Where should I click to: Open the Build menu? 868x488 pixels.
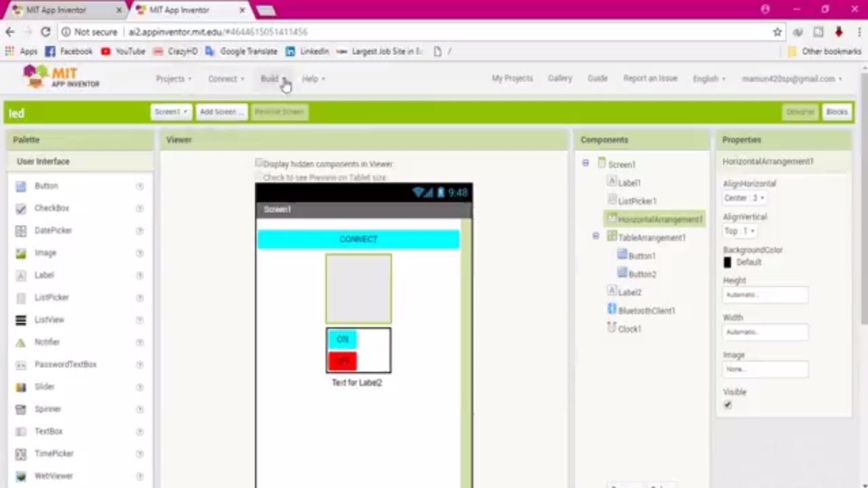(x=273, y=79)
